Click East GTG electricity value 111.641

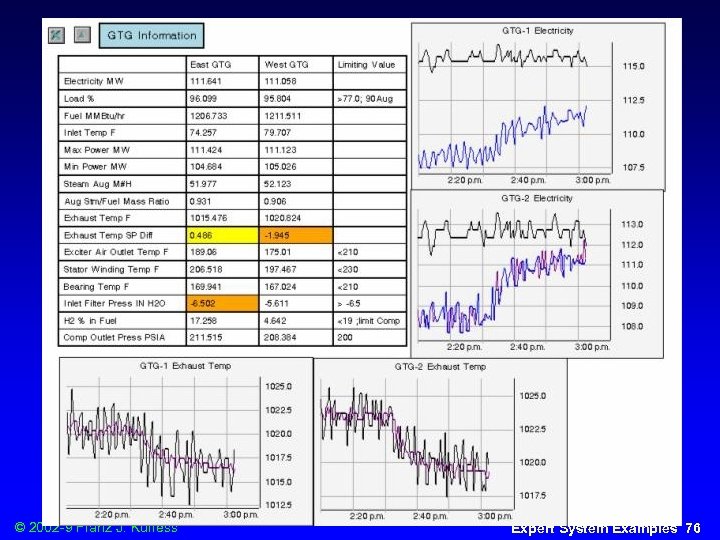[205, 81]
